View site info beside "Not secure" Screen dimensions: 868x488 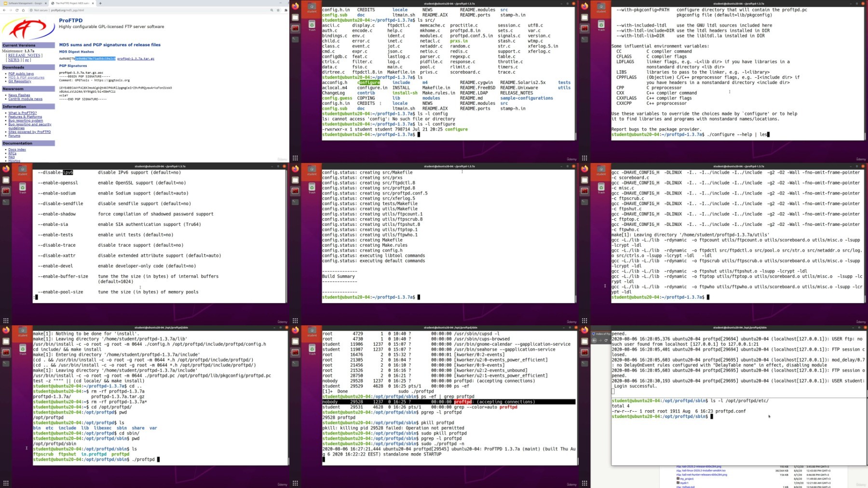pos(31,10)
